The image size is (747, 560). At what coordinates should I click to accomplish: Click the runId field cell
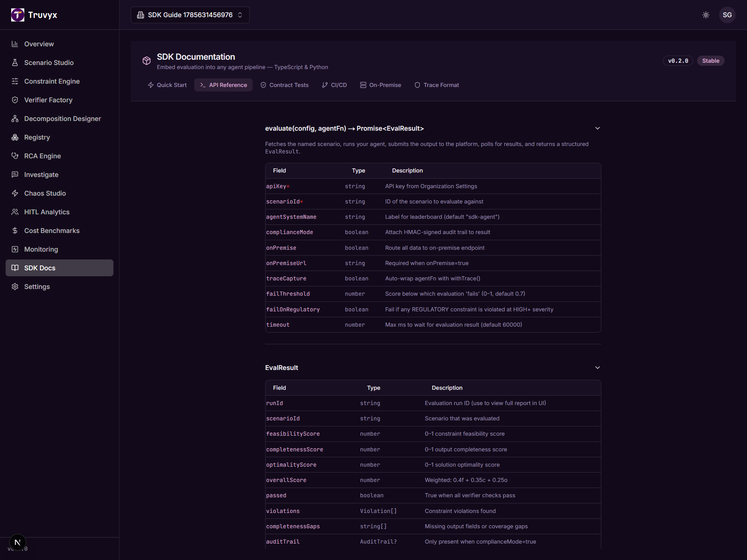(275, 403)
